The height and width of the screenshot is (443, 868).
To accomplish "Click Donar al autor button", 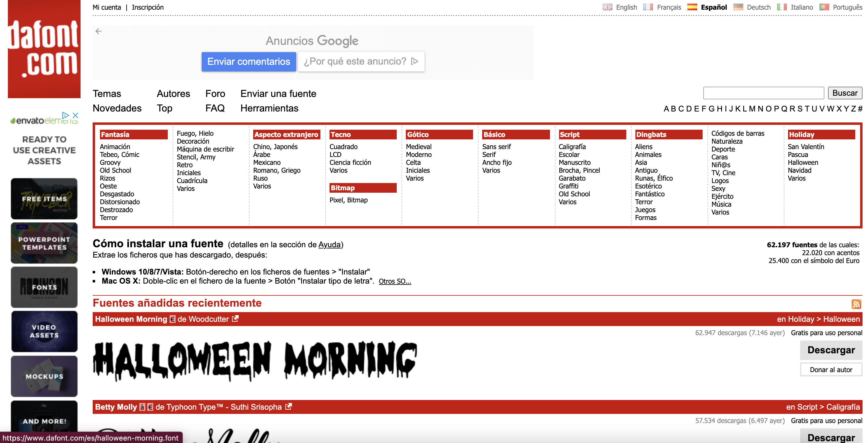I will [831, 369].
